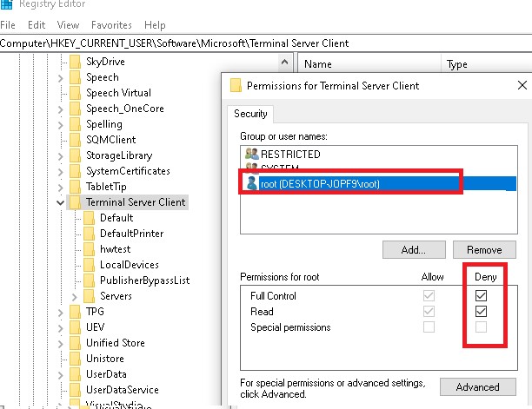Select the PublisherBypassList folder icon
532x409 pixels.
[90, 280]
